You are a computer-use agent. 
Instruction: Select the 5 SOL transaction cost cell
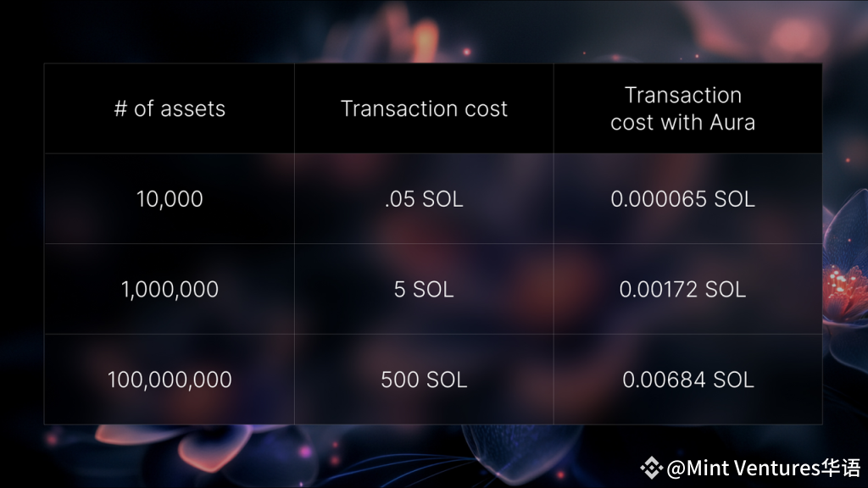point(424,289)
